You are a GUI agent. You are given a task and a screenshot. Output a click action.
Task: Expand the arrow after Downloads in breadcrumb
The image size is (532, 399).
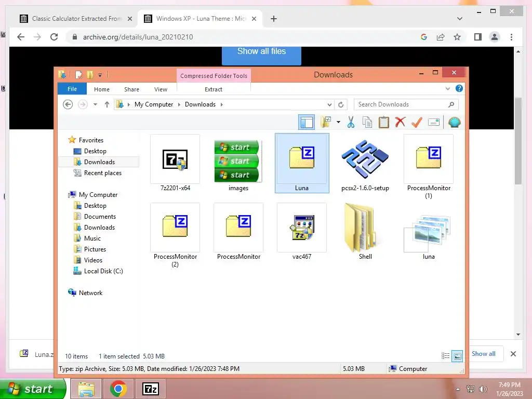click(x=221, y=104)
